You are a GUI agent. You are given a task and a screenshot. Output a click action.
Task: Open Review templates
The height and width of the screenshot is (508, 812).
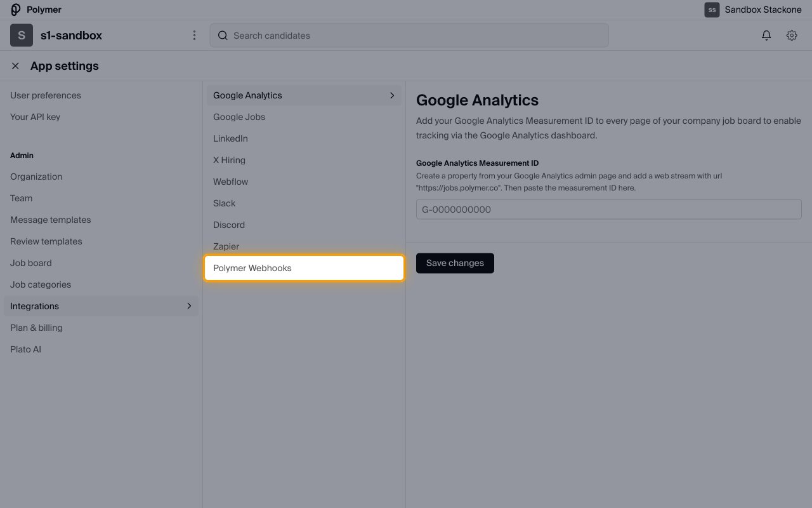(46, 241)
